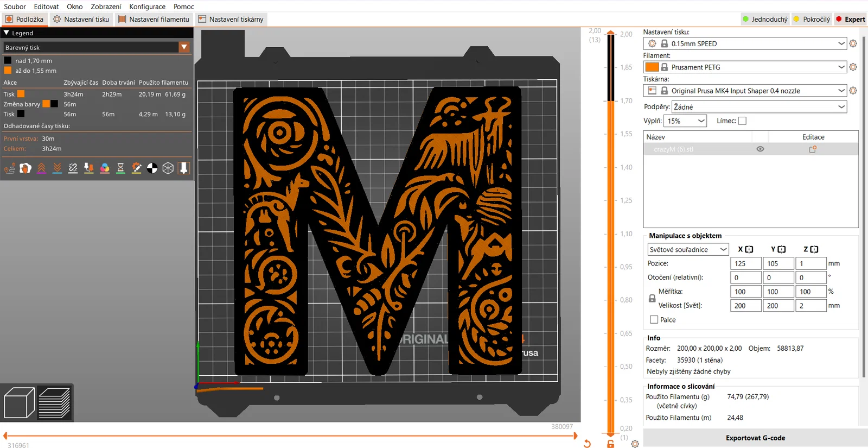Image resolution: width=868 pixels, height=448 pixels.
Task: Check the Palce (inches) checkbox
Action: click(x=654, y=320)
